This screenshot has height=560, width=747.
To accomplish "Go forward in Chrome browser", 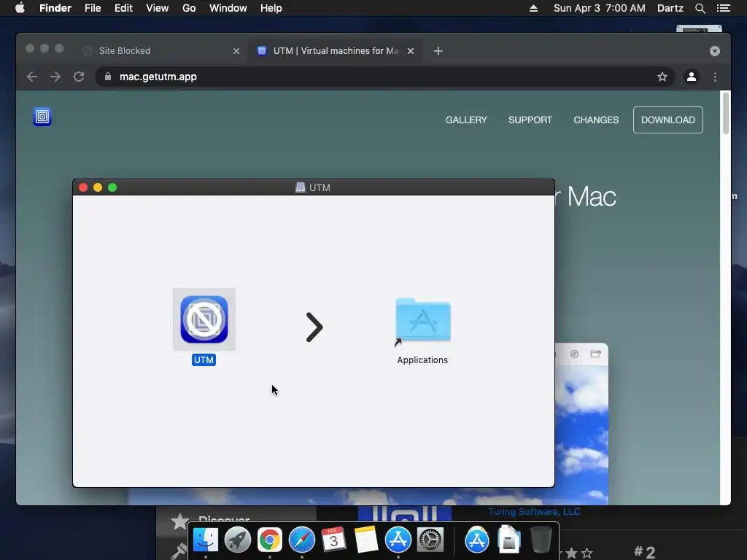I will pos(55,77).
